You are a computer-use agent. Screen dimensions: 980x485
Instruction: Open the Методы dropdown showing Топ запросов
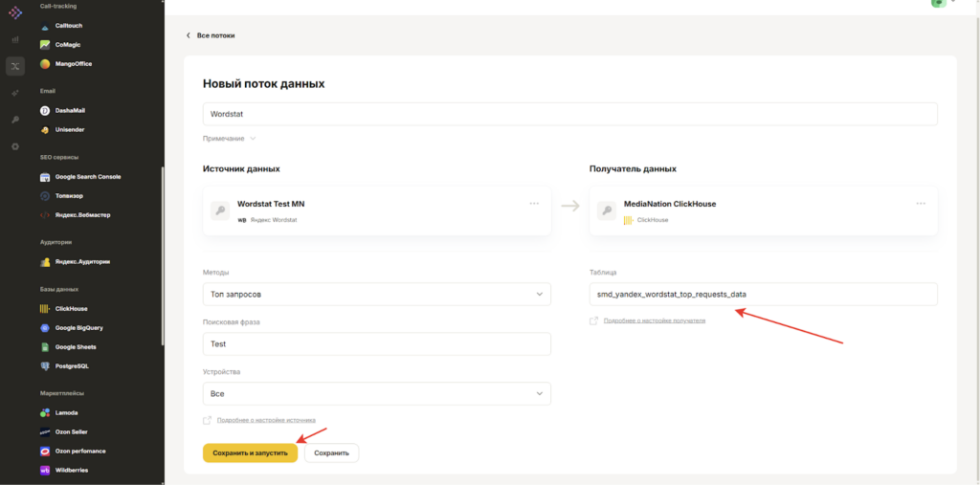377,295
